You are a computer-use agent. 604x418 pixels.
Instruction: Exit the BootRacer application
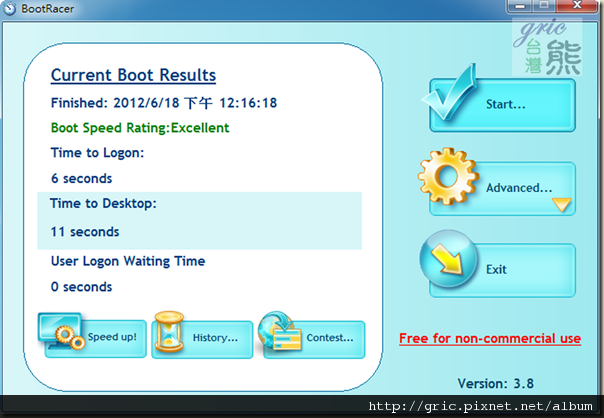[x=502, y=270]
